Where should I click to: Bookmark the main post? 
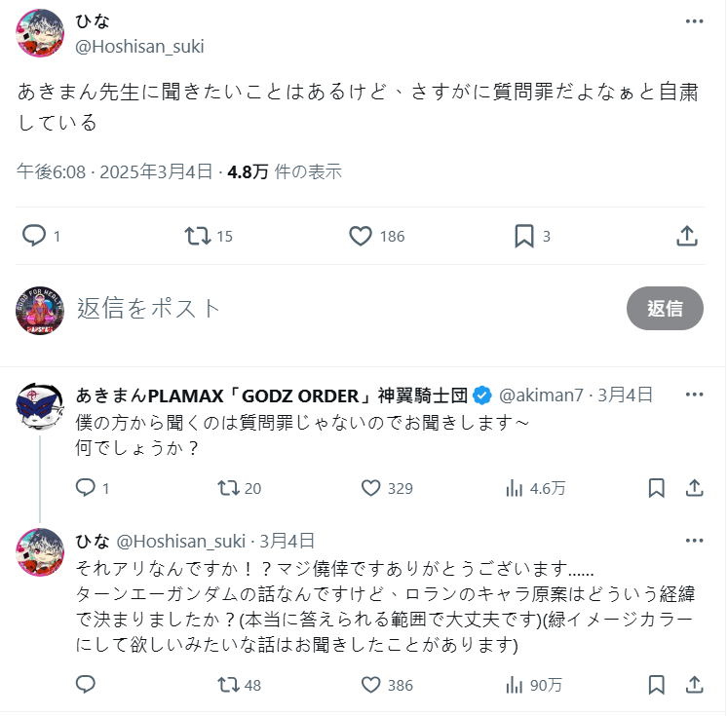[x=523, y=236]
